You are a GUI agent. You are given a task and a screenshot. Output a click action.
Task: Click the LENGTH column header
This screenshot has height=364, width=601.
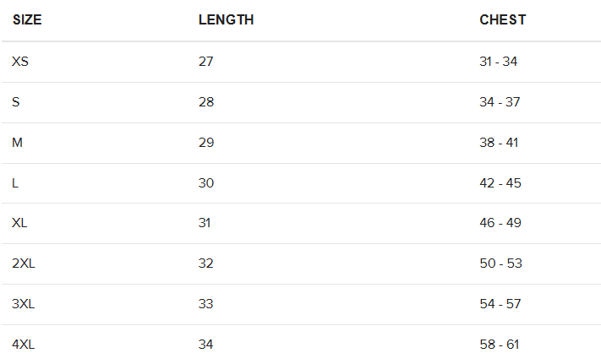226,20
